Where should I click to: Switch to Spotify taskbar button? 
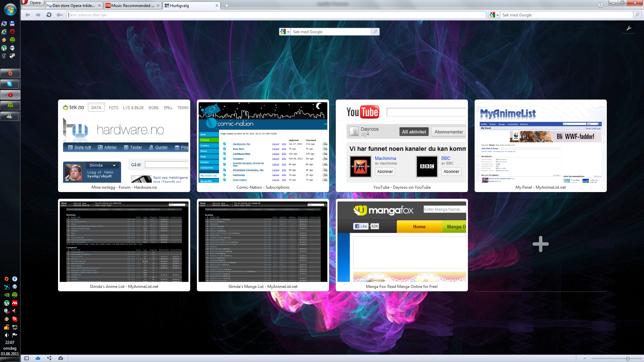10,106
